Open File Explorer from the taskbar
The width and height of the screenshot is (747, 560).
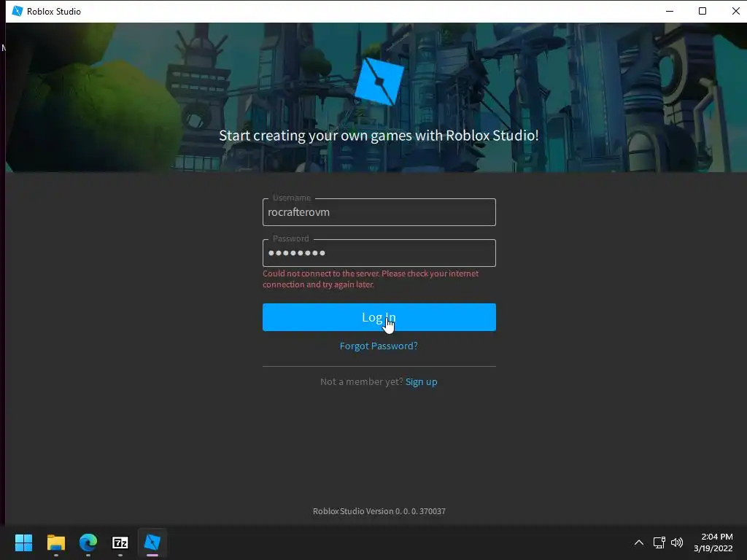click(55, 542)
